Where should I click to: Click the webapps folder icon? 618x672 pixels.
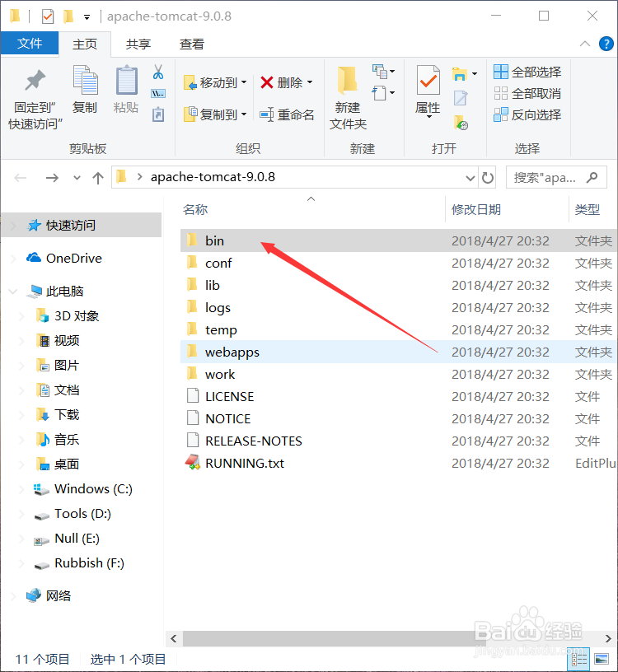point(192,352)
